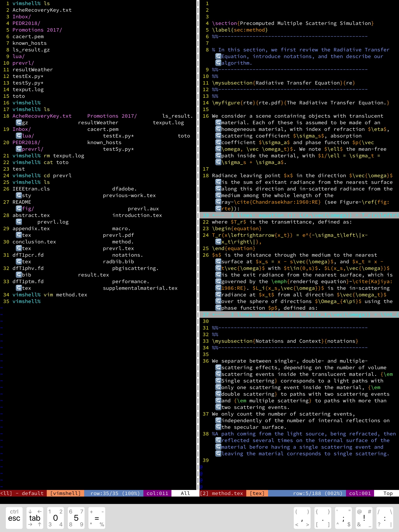Tap the 0 number key
Viewport: 399px width, 532px height.
[x=55, y=518]
